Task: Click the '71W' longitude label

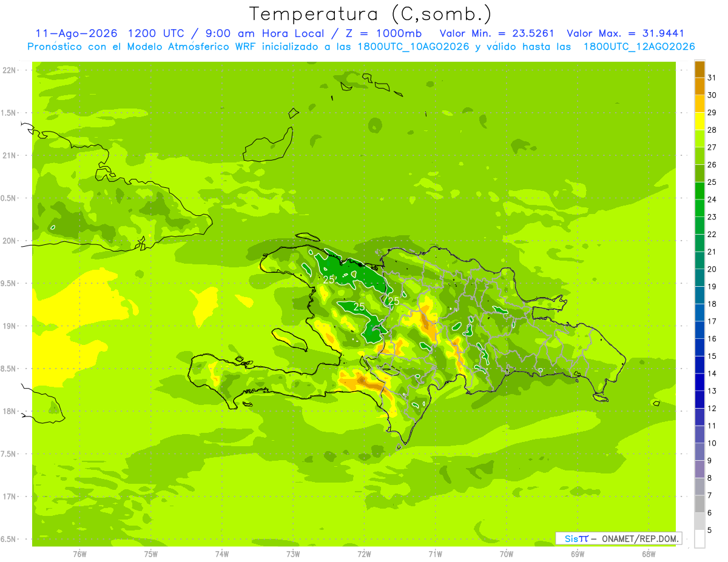Action: [435, 554]
